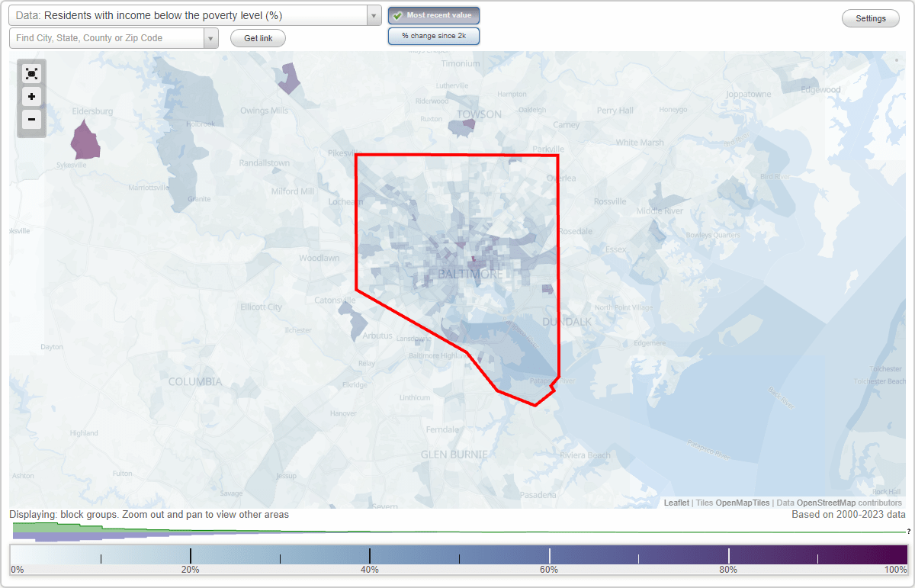Click the Get link button

pyautogui.click(x=257, y=37)
